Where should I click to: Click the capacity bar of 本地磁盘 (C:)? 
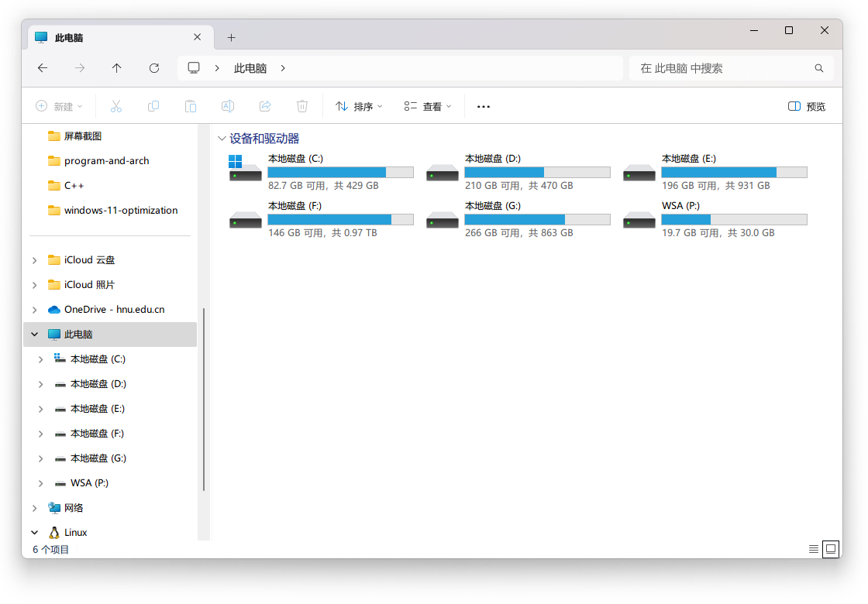[x=339, y=172]
